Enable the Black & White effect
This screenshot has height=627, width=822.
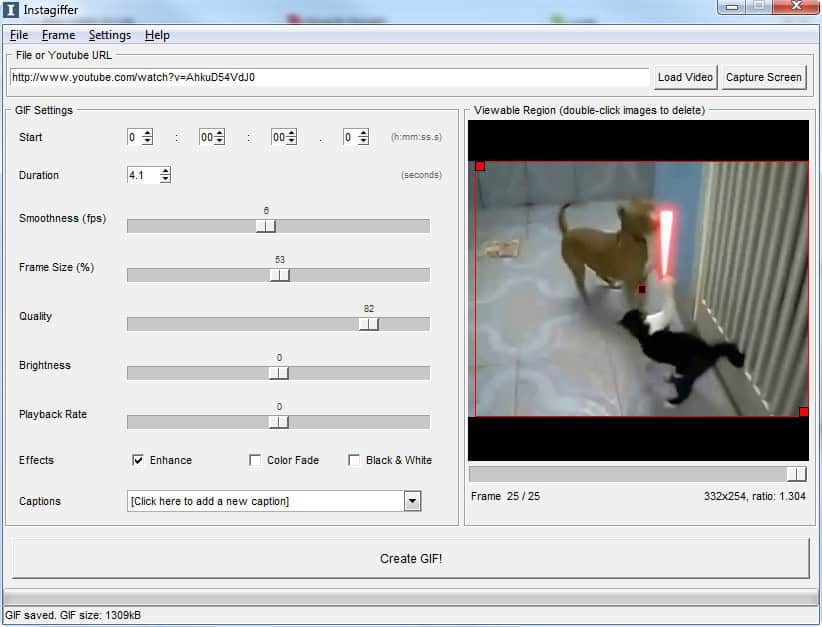coord(354,460)
